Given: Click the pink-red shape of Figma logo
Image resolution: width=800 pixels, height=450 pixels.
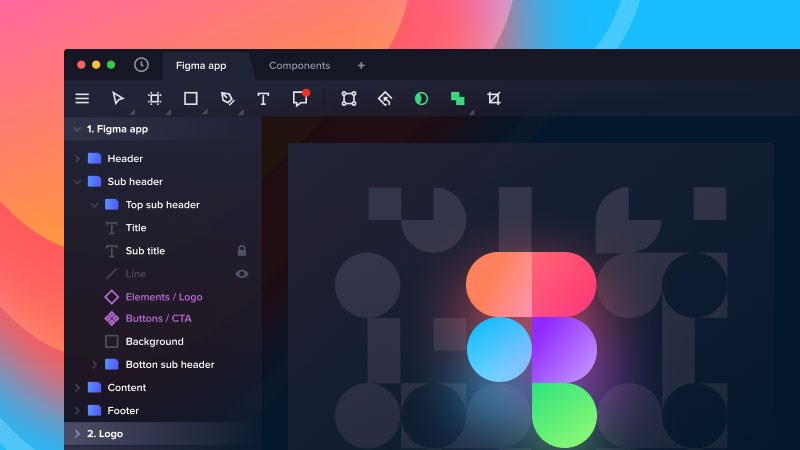Looking at the screenshot, I should pos(564,284).
